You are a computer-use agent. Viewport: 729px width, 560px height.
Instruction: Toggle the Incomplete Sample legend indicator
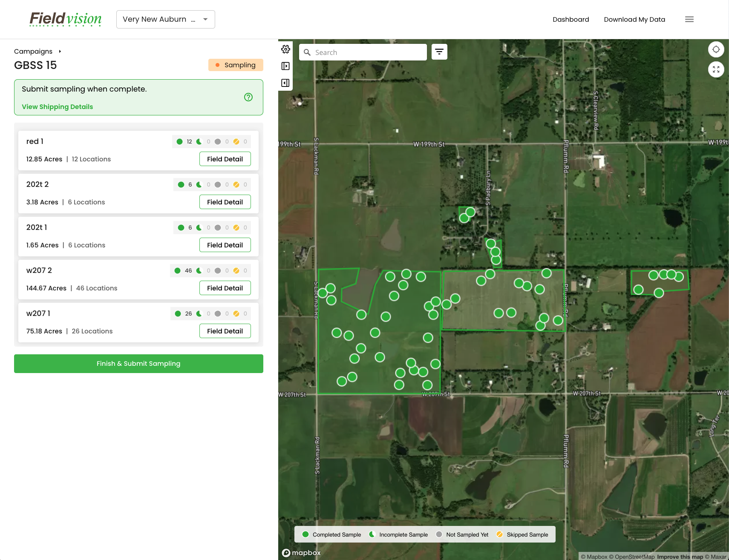(x=372, y=534)
